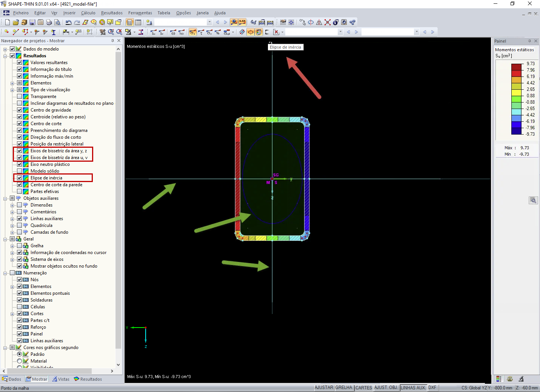Click the navigator vertical scrollbar down arrow
Viewport: 540px width, 392px height.
tap(118, 364)
